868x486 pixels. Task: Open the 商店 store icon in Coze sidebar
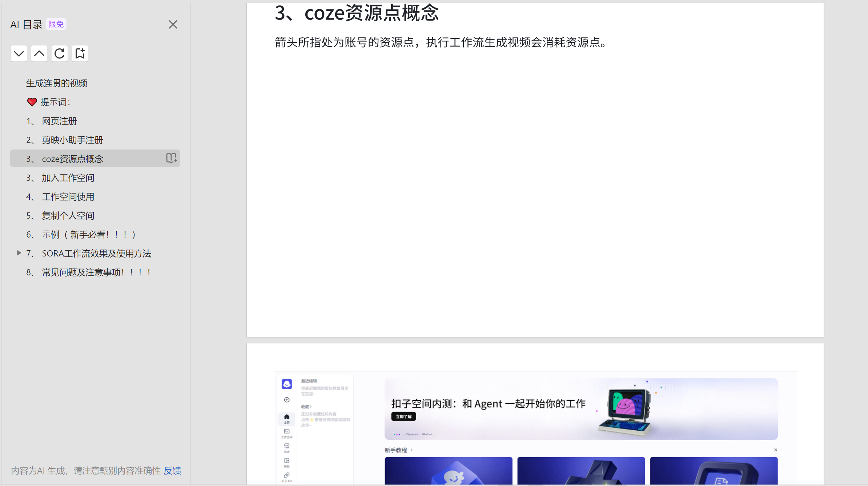pos(287,446)
